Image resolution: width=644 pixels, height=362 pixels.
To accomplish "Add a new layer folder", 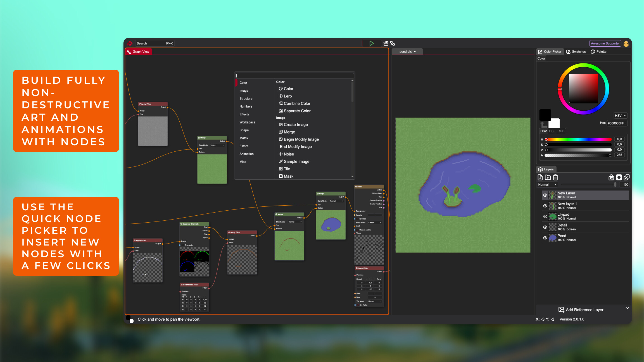I will pos(548,177).
